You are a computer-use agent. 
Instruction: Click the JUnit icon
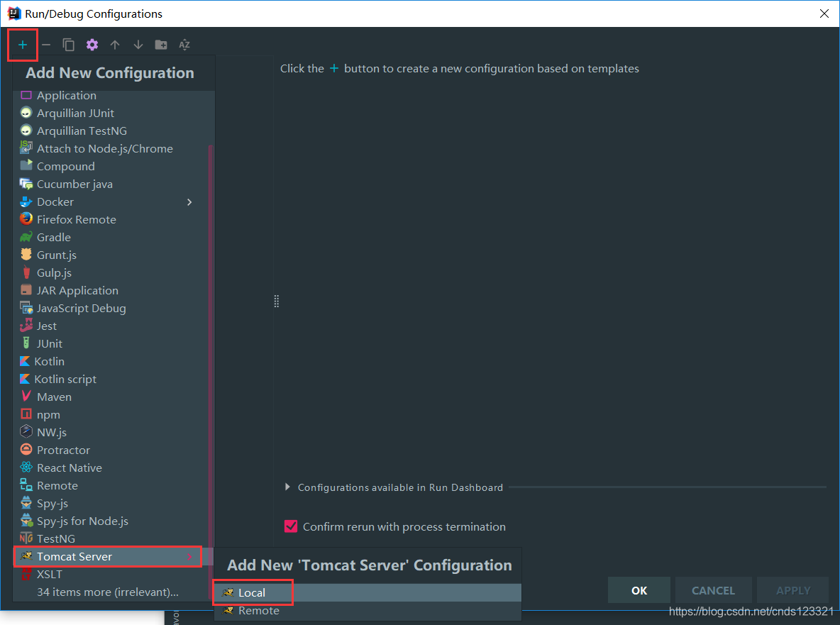tap(26, 343)
